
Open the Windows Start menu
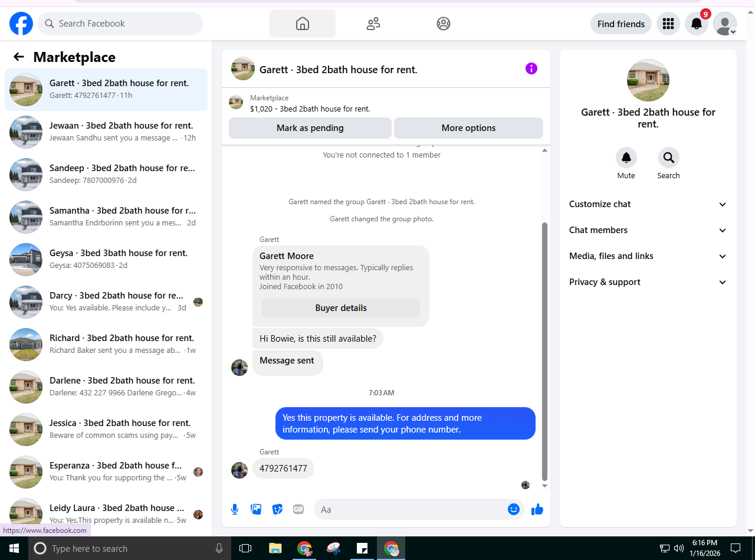[14, 548]
